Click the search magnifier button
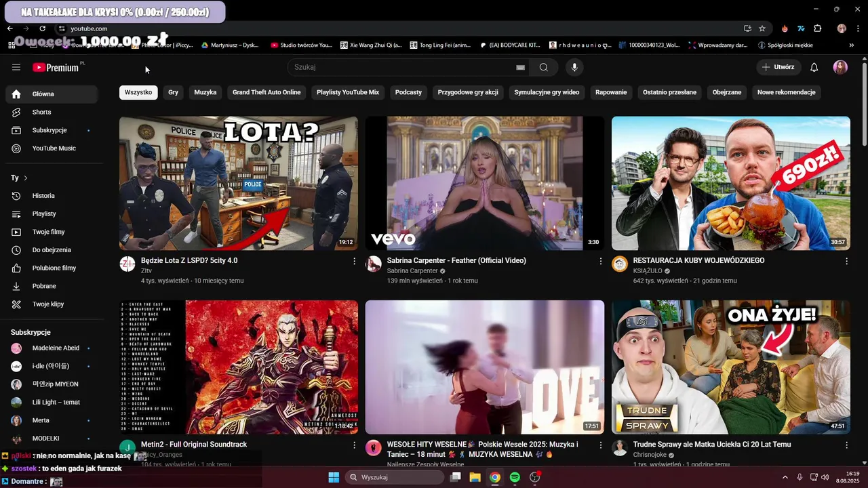The height and width of the screenshot is (488, 868). pyautogui.click(x=544, y=67)
